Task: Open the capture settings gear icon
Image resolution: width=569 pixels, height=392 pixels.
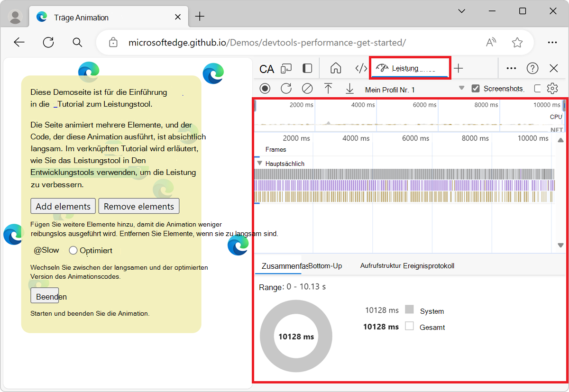Action: click(x=552, y=89)
